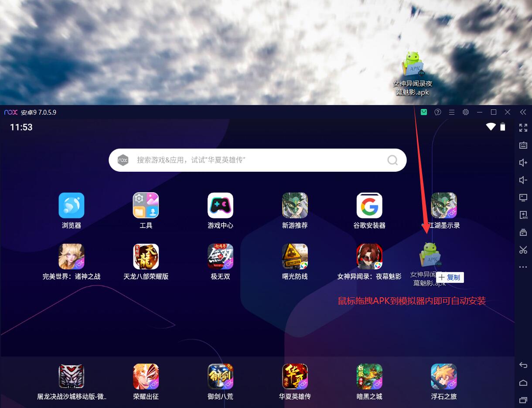Click the nox logo in the title bar

point(11,112)
